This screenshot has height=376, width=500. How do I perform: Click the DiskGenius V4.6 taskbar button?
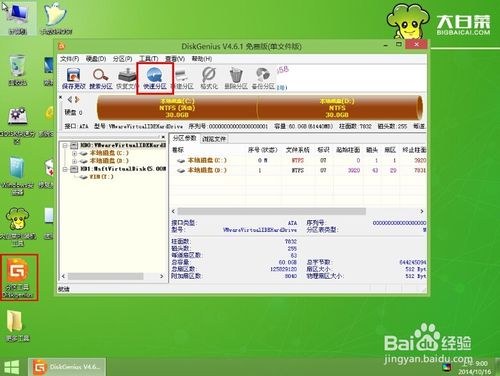pos(67,367)
